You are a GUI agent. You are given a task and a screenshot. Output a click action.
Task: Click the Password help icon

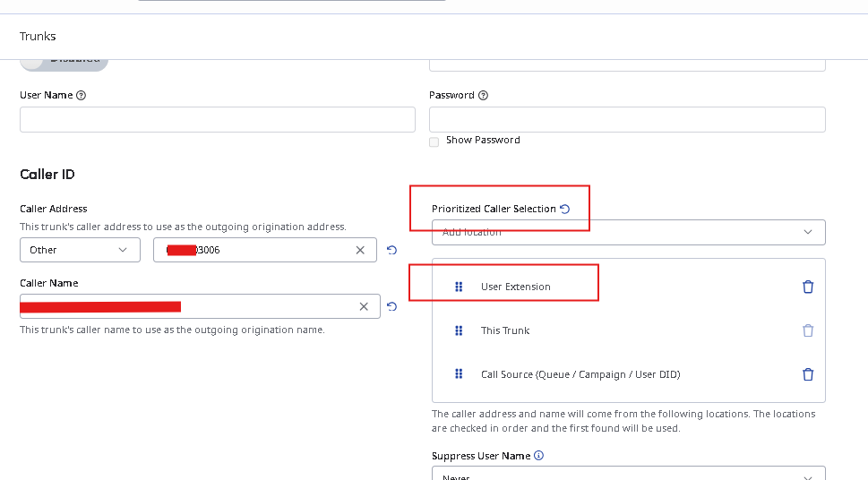pyautogui.click(x=484, y=95)
